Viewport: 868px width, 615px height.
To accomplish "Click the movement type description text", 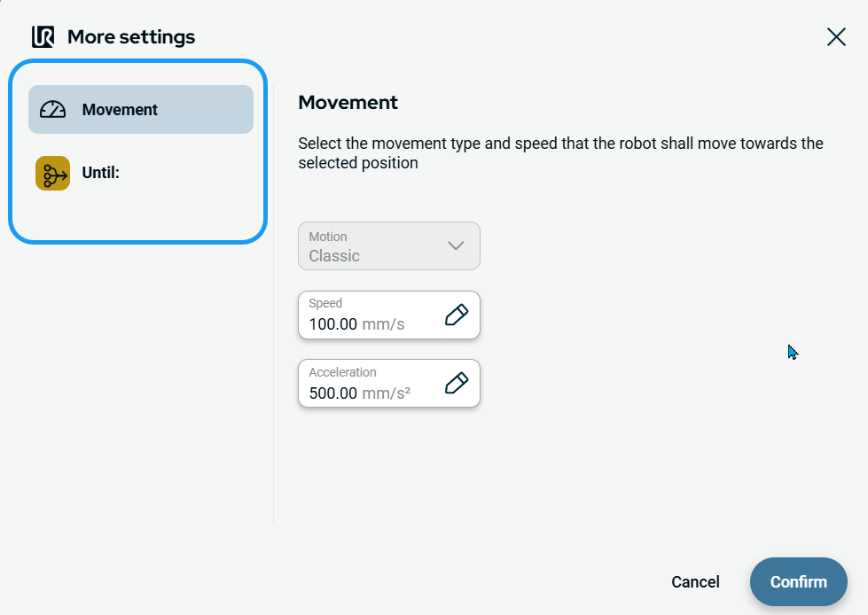I will pos(560,153).
